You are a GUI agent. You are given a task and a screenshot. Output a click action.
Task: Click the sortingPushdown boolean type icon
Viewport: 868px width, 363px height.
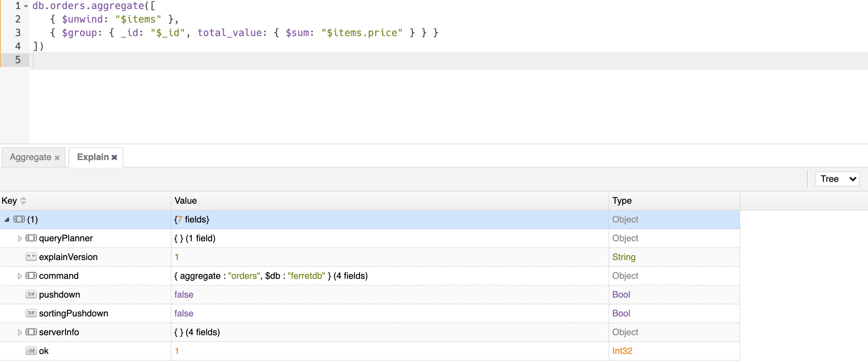[x=31, y=313]
